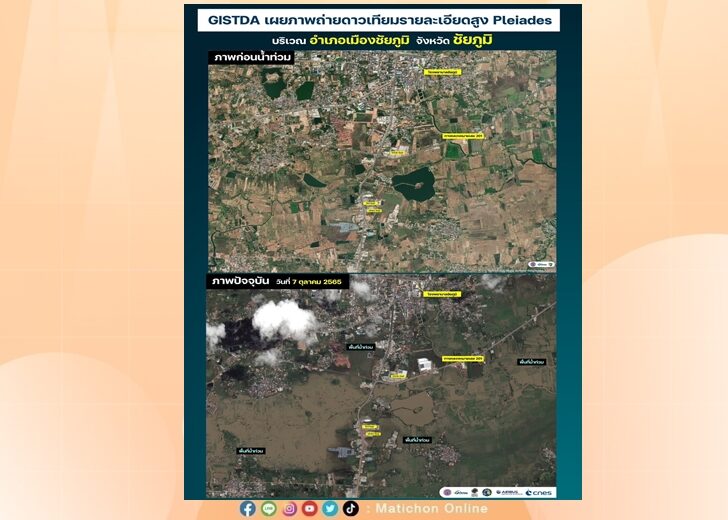Screen dimensions: 728x520
Task: Open the TikTok icon
Action: [x=350, y=508]
